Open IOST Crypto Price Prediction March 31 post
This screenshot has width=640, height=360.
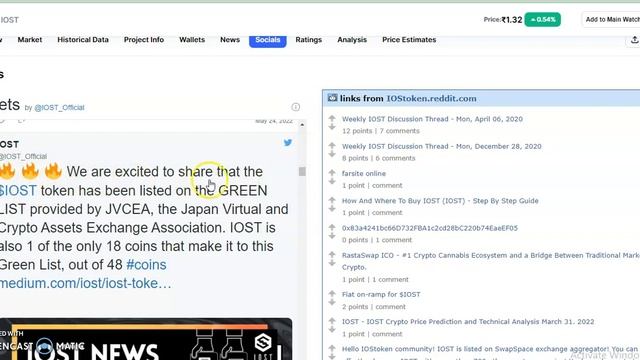coord(468,322)
